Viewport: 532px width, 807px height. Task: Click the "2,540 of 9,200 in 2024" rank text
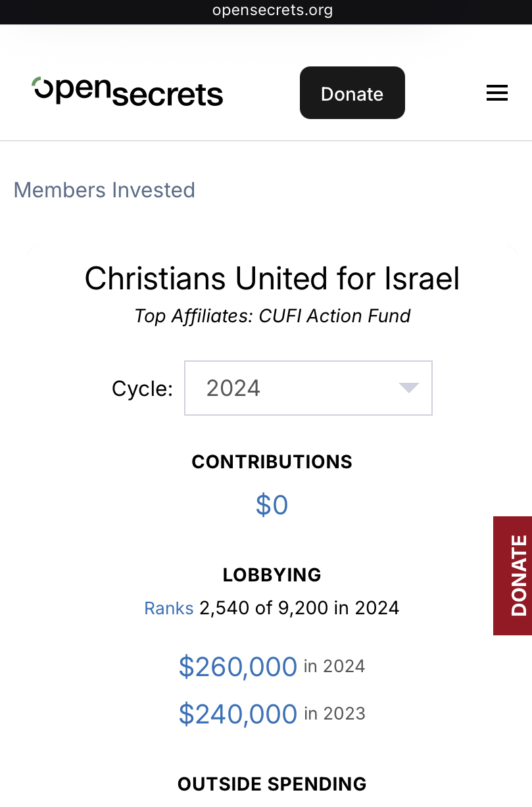(299, 607)
